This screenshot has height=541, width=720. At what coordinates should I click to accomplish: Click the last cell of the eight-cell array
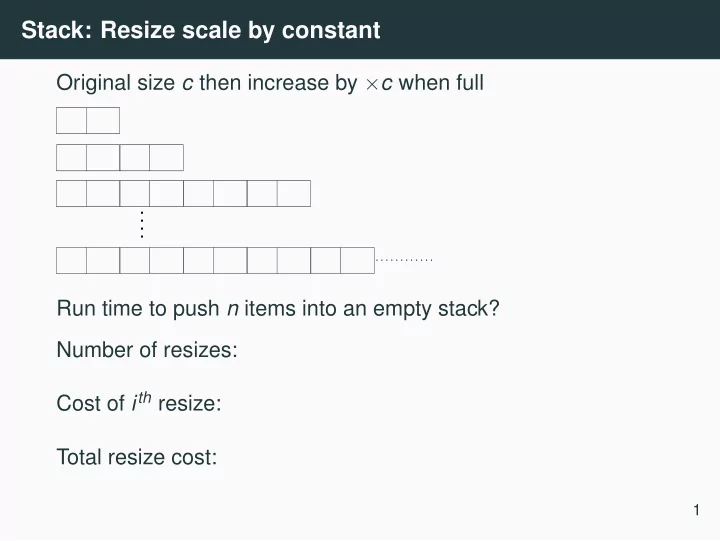pos(294,193)
